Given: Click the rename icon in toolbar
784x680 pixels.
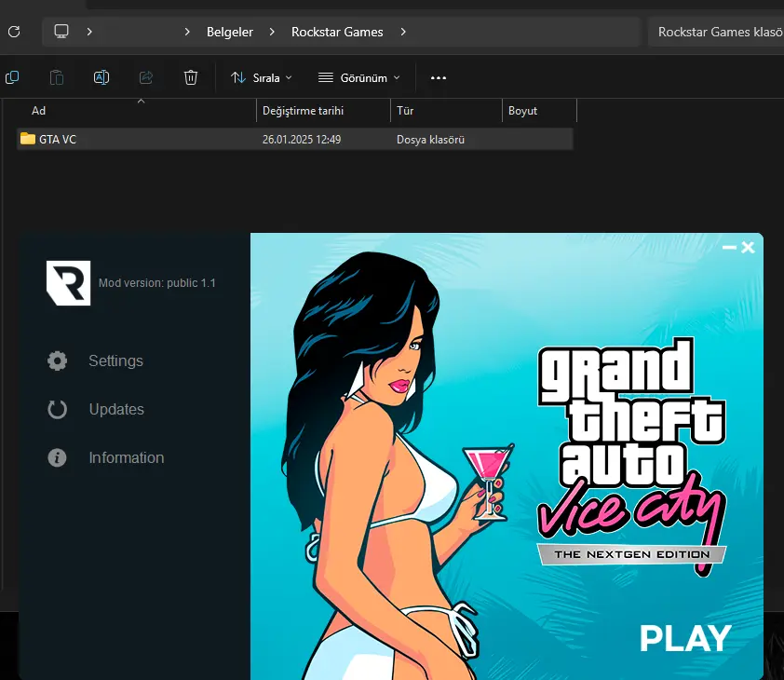Looking at the screenshot, I should pos(101,77).
